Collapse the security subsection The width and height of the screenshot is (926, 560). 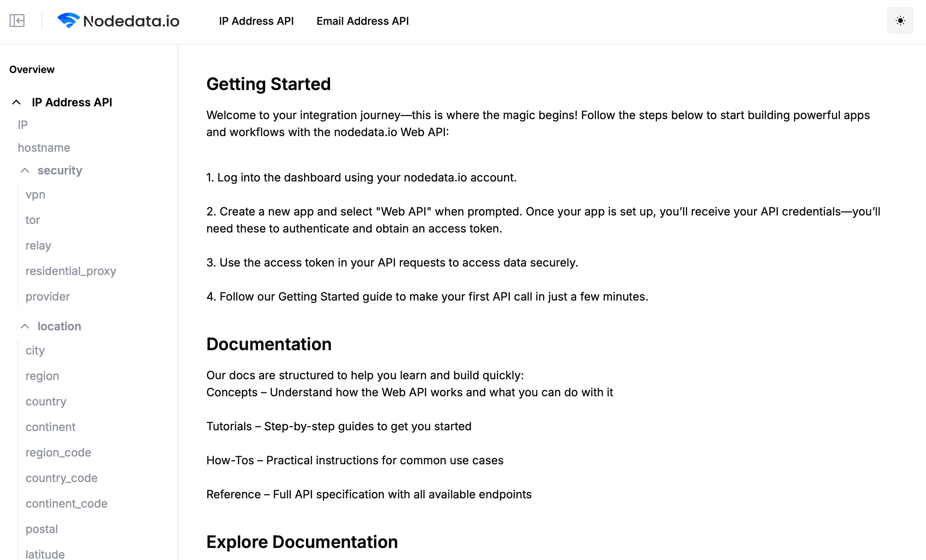(25, 170)
